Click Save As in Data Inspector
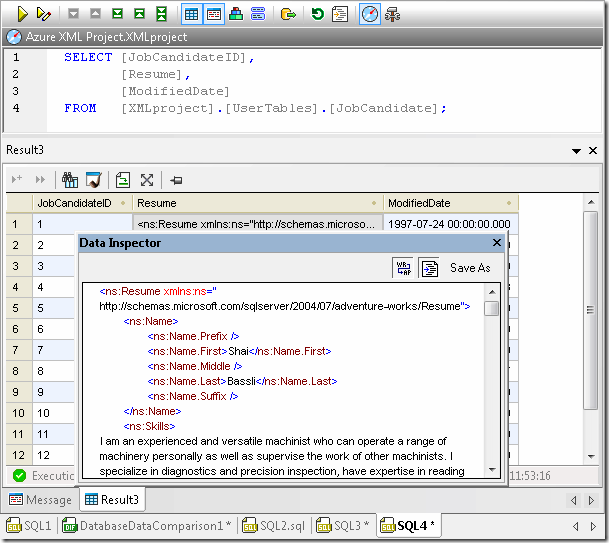Image resolution: width=609 pixels, height=543 pixels. click(x=470, y=268)
